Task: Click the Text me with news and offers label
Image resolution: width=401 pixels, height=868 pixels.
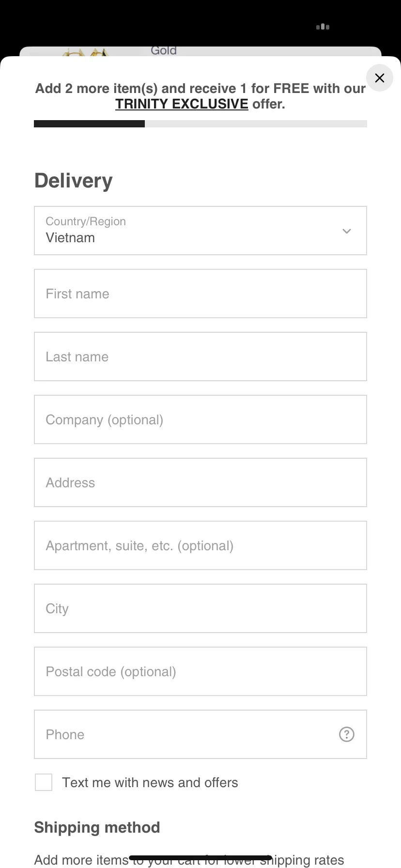Action: (150, 783)
